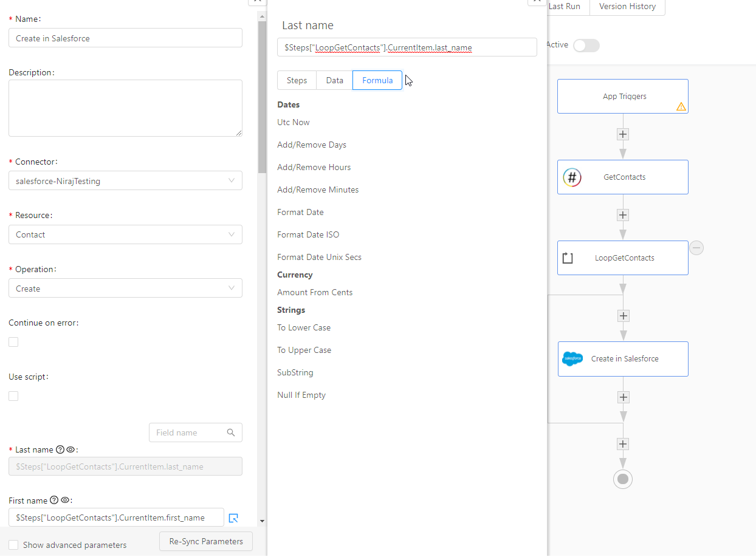Enable the Continue on error checkbox
Screen dimensions: 756x557
click(x=13, y=342)
